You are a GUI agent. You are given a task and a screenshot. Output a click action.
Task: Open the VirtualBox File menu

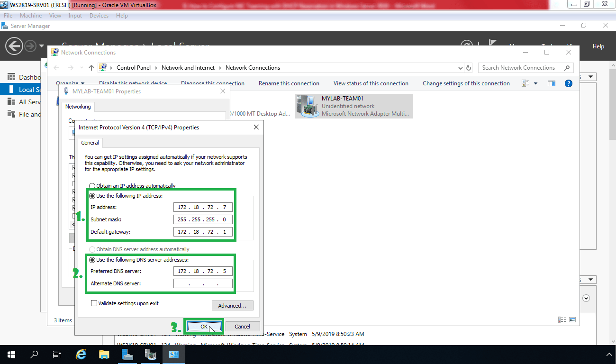click(x=8, y=16)
